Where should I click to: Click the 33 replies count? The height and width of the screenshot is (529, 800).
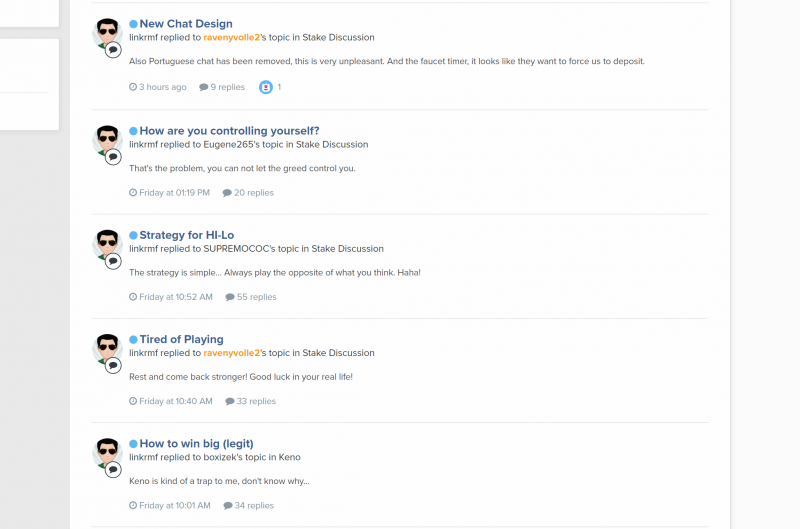tap(256, 401)
